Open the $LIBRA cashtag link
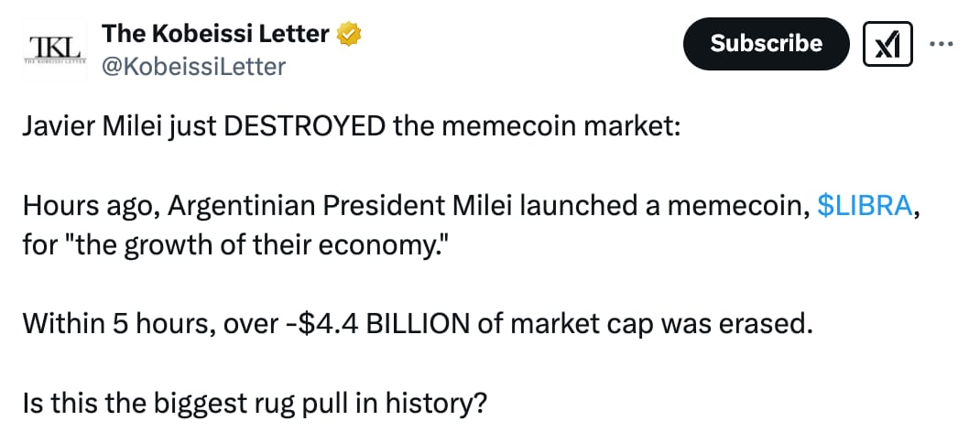This screenshot has width=980, height=443. click(x=864, y=206)
